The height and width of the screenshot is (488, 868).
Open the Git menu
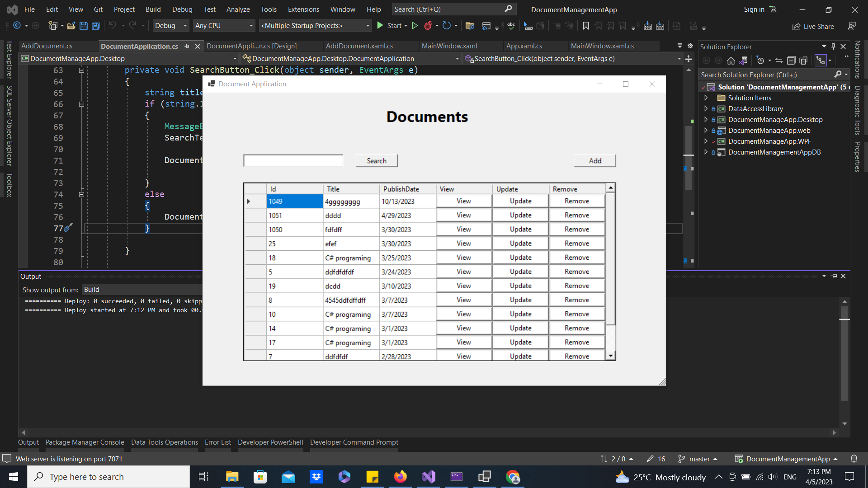98,9
